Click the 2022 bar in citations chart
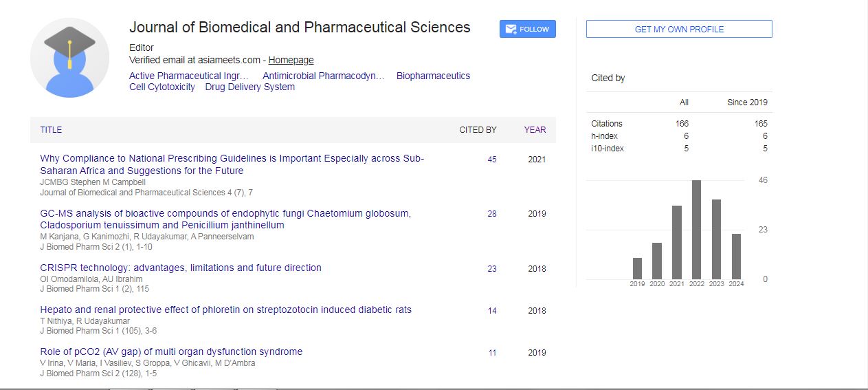868x390 pixels. 696,230
